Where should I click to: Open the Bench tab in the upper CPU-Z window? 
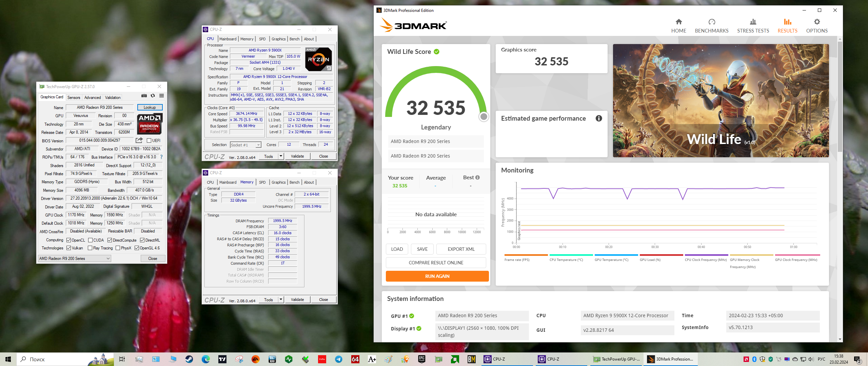294,39
